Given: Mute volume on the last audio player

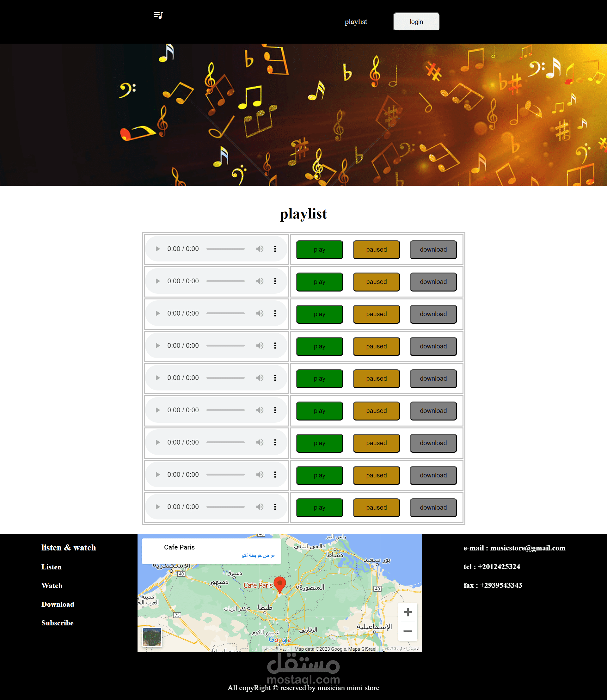Looking at the screenshot, I should [260, 507].
